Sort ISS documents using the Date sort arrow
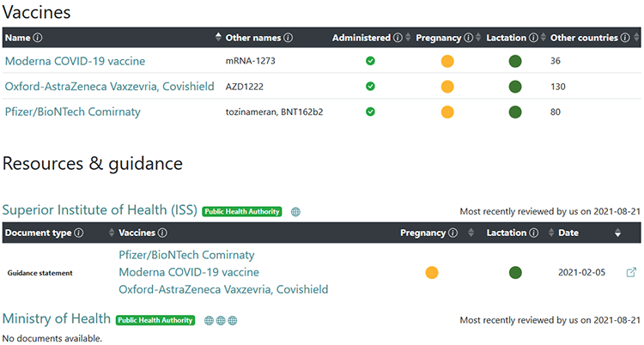This screenshot has height=345, width=644. (617, 233)
